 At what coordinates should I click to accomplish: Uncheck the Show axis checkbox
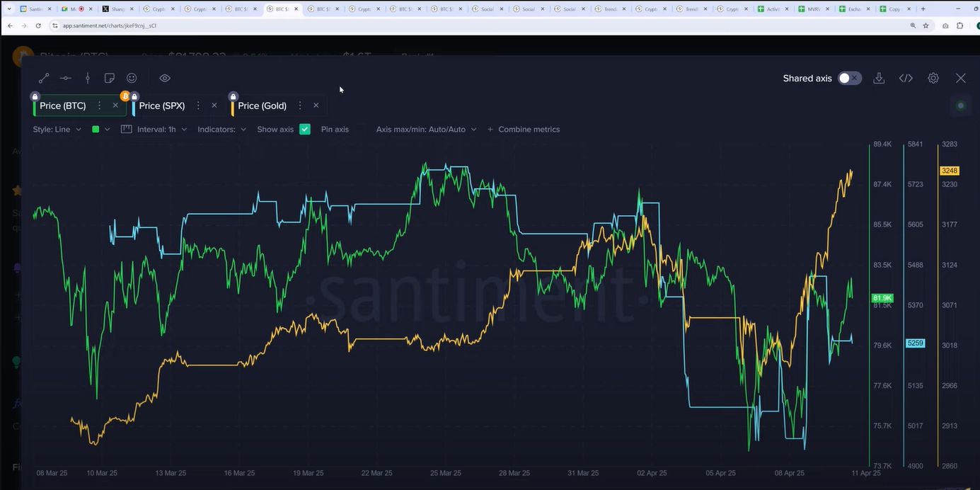[x=305, y=130]
